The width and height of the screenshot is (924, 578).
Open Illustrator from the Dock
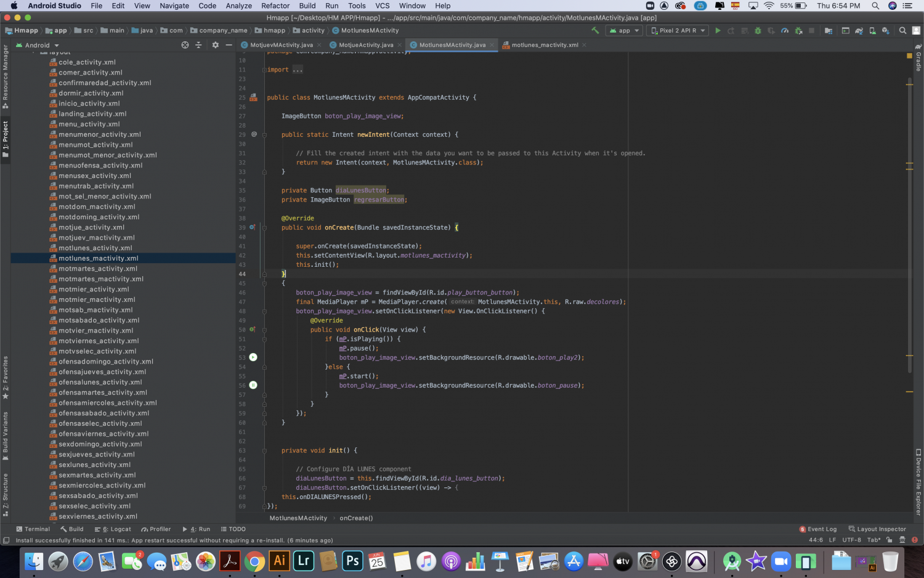279,561
